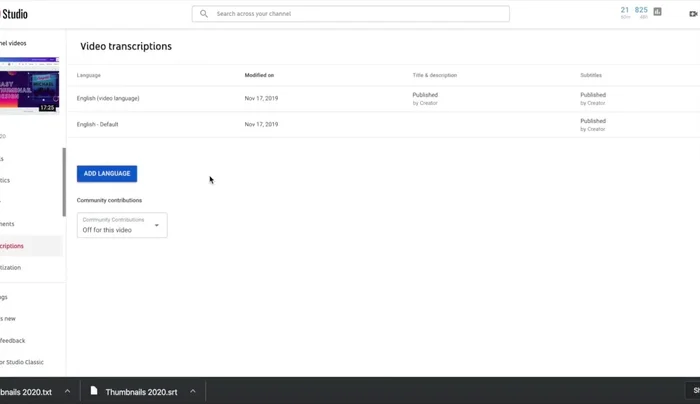Screen dimensions: 700x404
Task: Open the Monetization sidebar item
Action: [x=10, y=268]
